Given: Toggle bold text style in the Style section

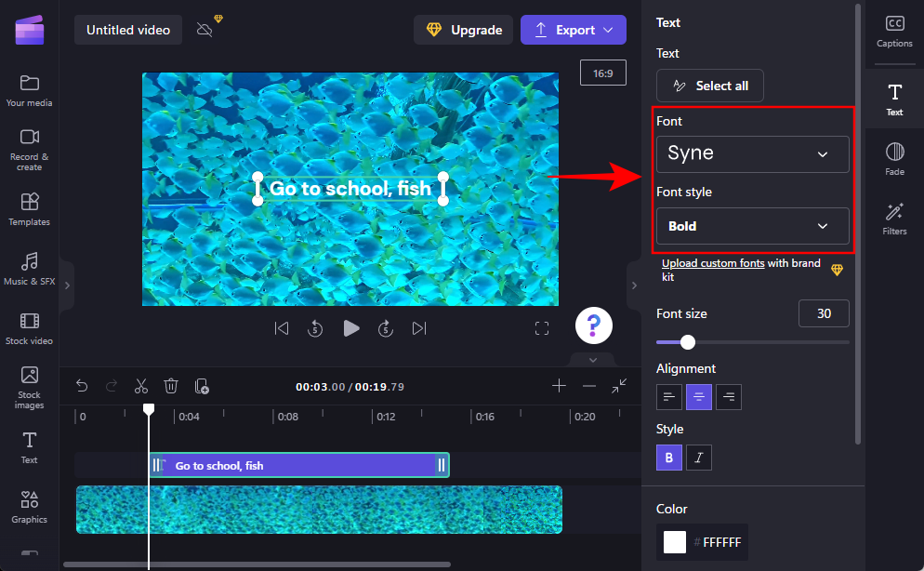Looking at the screenshot, I should pyautogui.click(x=668, y=457).
